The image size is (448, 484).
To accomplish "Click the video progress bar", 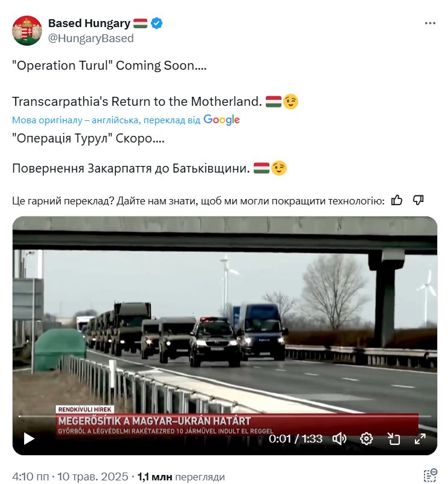I will [224, 416].
